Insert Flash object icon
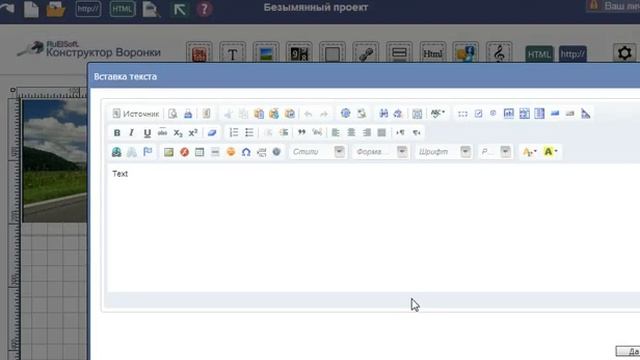 [x=184, y=152]
